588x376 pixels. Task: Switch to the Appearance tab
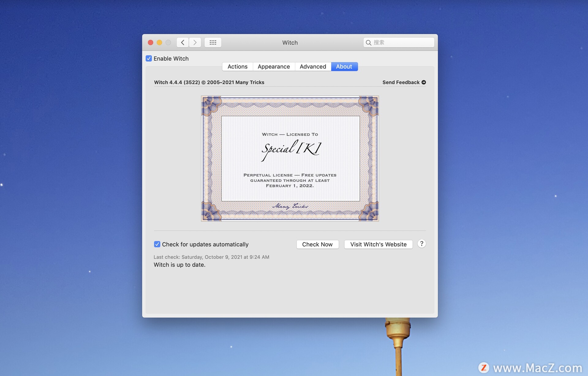pos(274,67)
